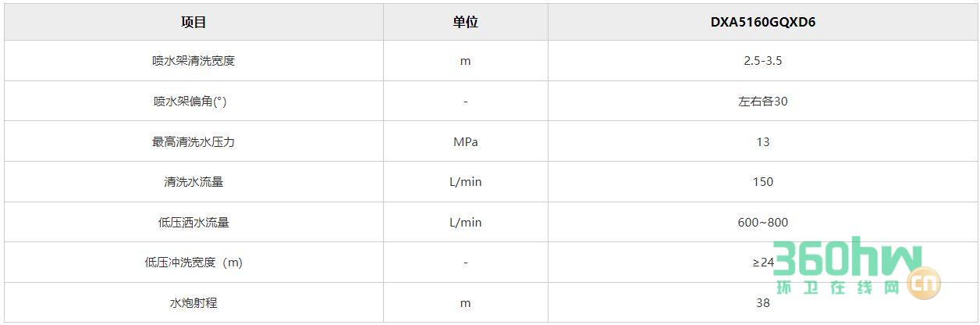The height and width of the screenshot is (325, 980).
Task: Select the 喷水架偏角(°) row label
Action: coord(194,101)
